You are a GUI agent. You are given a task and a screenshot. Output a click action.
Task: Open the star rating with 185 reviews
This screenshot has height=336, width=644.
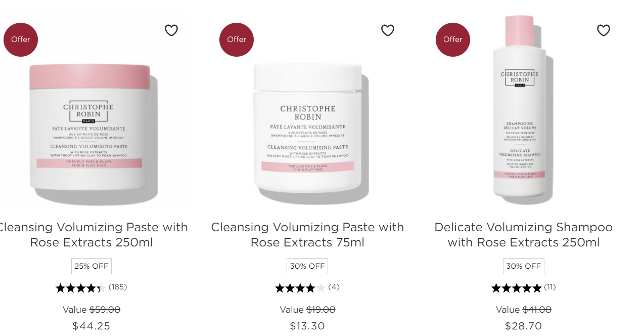[91, 288]
